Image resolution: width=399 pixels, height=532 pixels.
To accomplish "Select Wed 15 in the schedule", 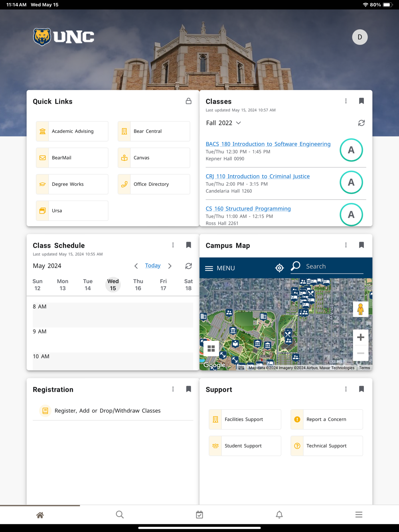I will pyautogui.click(x=113, y=285).
